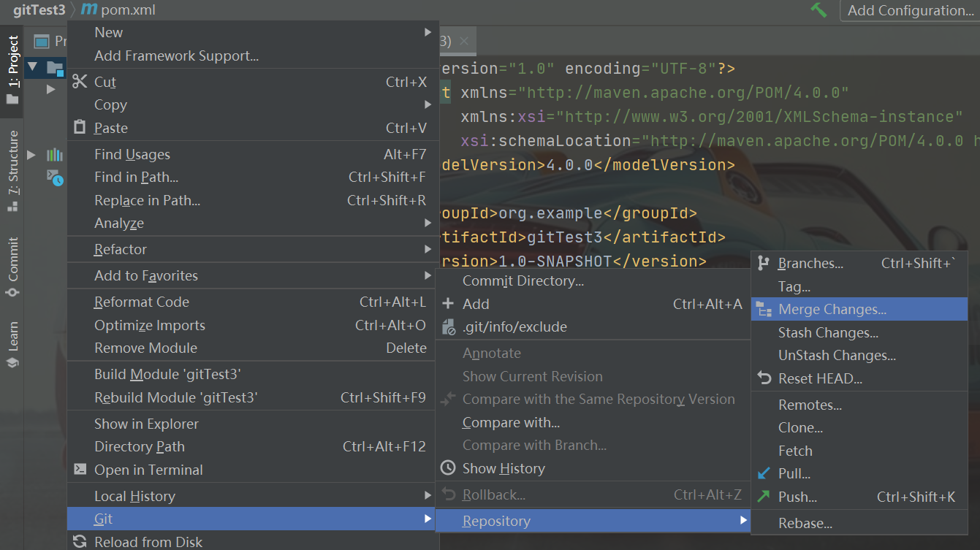The image size is (980, 550).
Task: Click the External Libraries bar chart icon
Action: 55,155
